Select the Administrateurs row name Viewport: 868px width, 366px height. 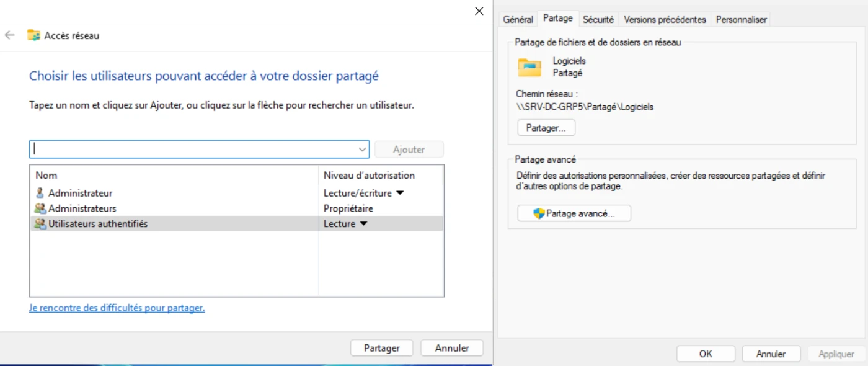[82, 208]
